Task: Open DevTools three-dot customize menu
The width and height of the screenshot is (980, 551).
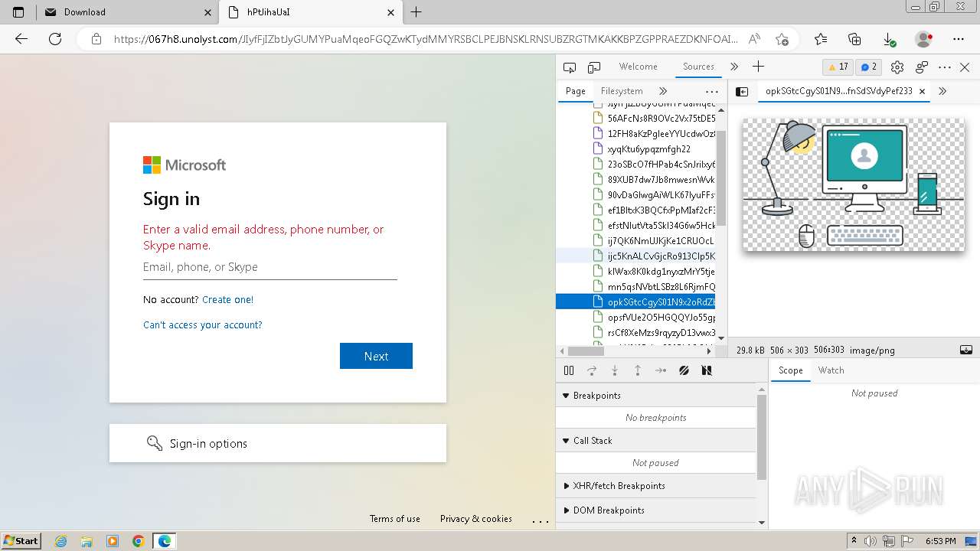Action: click(945, 67)
